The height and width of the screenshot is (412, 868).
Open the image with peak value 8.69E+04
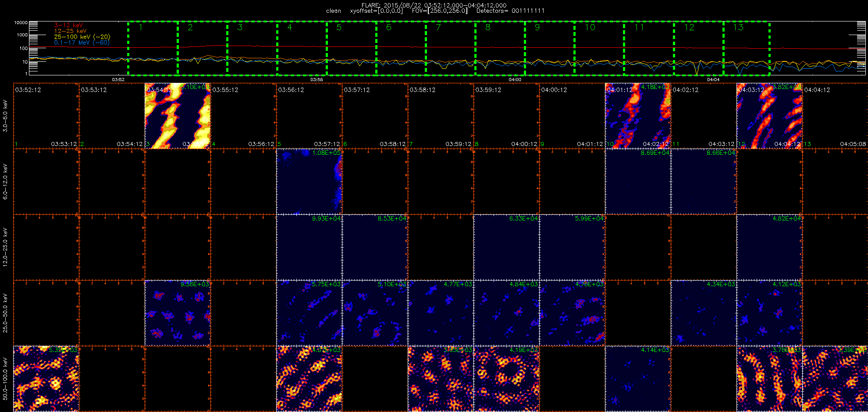click(x=638, y=181)
